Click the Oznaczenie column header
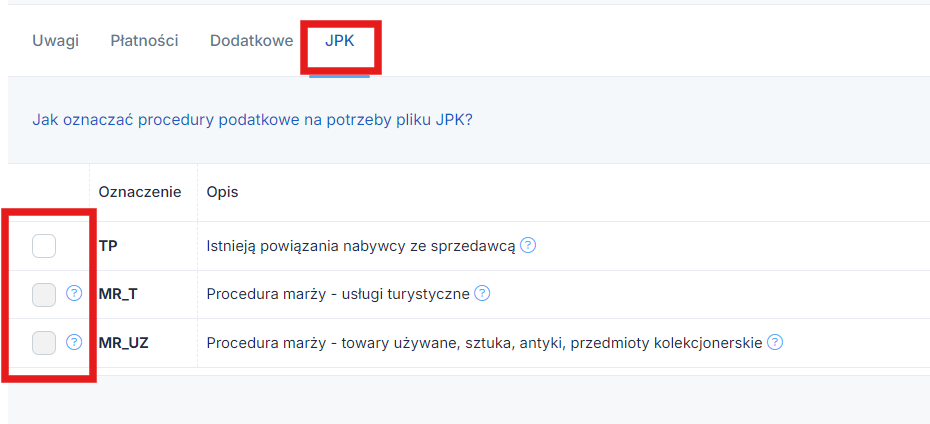 [140, 193]
